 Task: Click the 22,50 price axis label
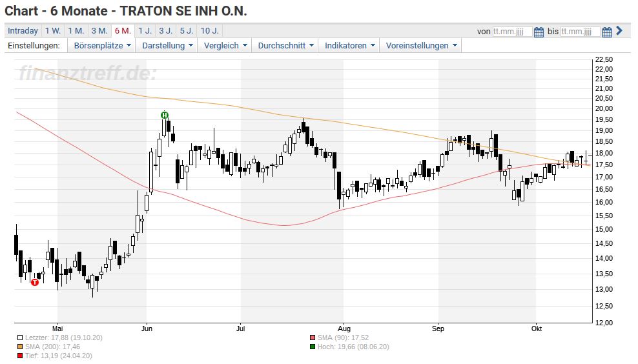604,59
